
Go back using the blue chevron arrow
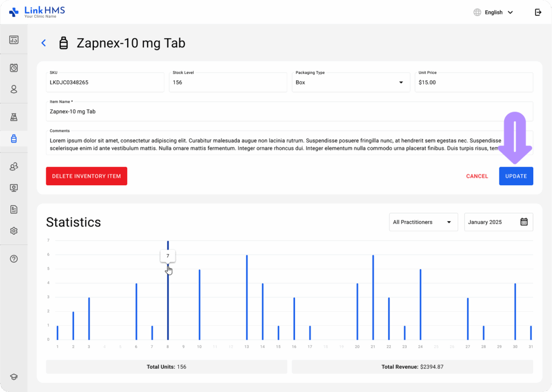(x=44, y=43)
